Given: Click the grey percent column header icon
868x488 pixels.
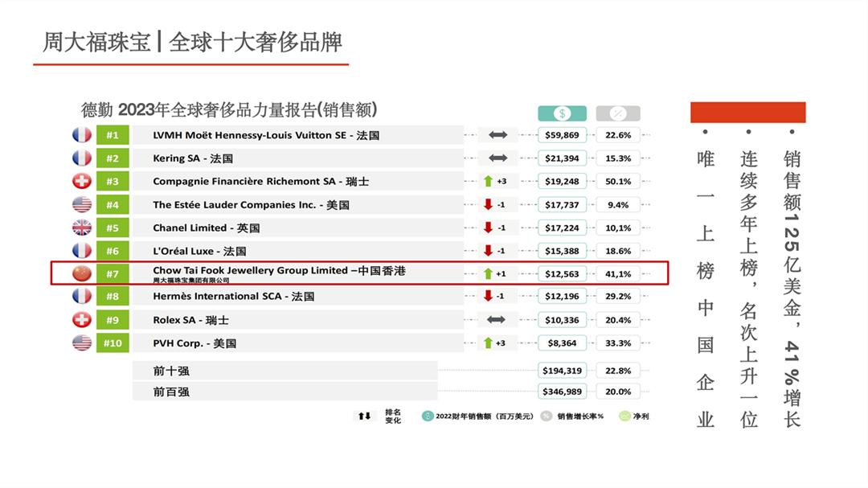Looking at the screenshot, I should pyautogui.click(x=618, y=113).
